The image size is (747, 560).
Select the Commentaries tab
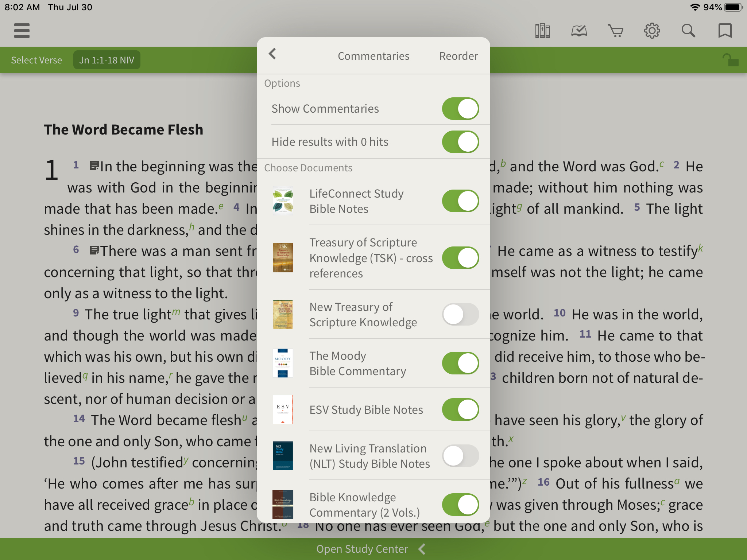[373, 56]
